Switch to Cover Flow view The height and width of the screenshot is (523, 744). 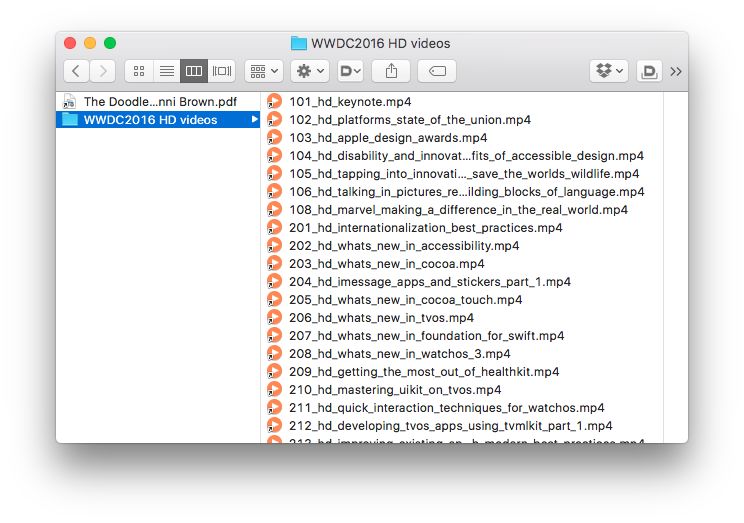tap(222, 71)
